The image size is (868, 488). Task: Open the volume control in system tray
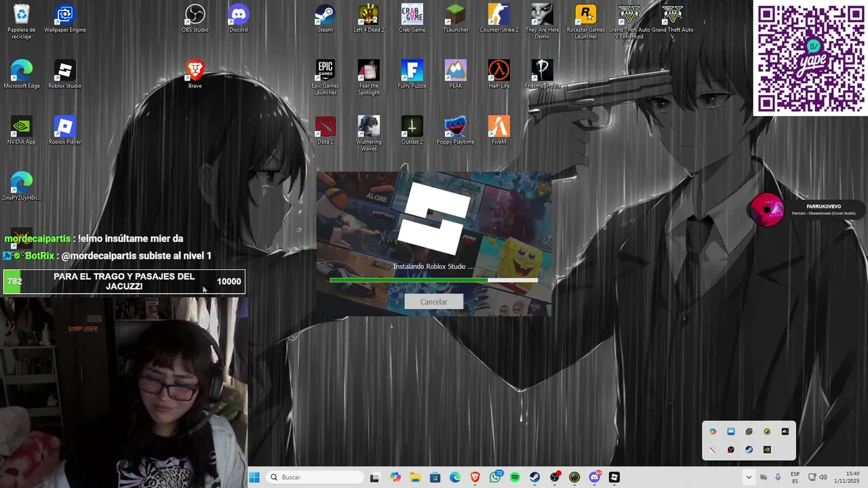click(x=823, y=477)
